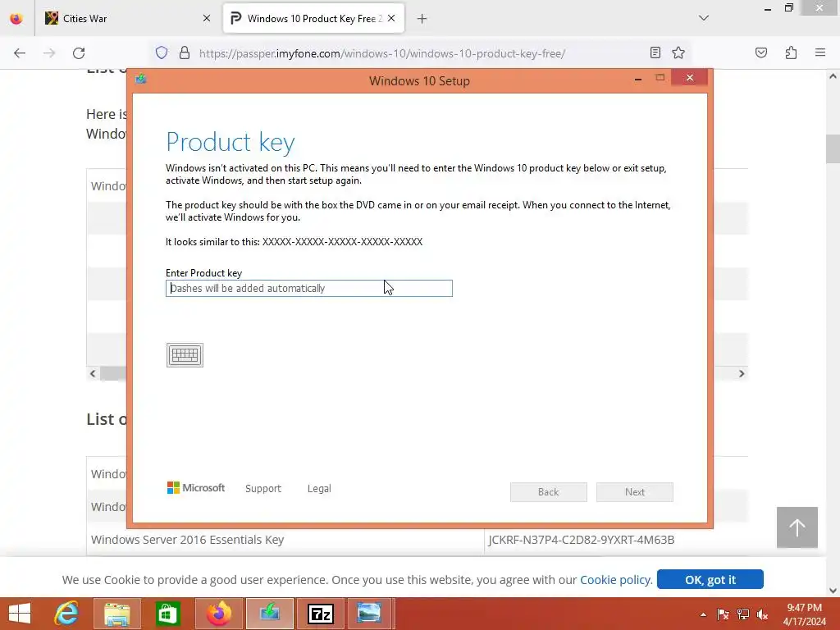Open network status tray icon
This screenshot has width=840, height=630.
click(743, 614)
